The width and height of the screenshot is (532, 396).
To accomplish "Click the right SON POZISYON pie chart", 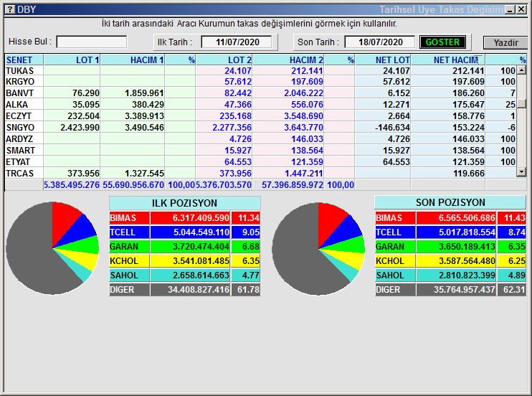I will 318,248.
